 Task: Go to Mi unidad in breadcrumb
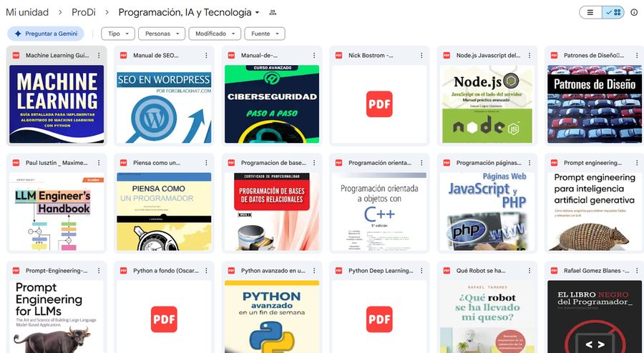tap(27, 12)
